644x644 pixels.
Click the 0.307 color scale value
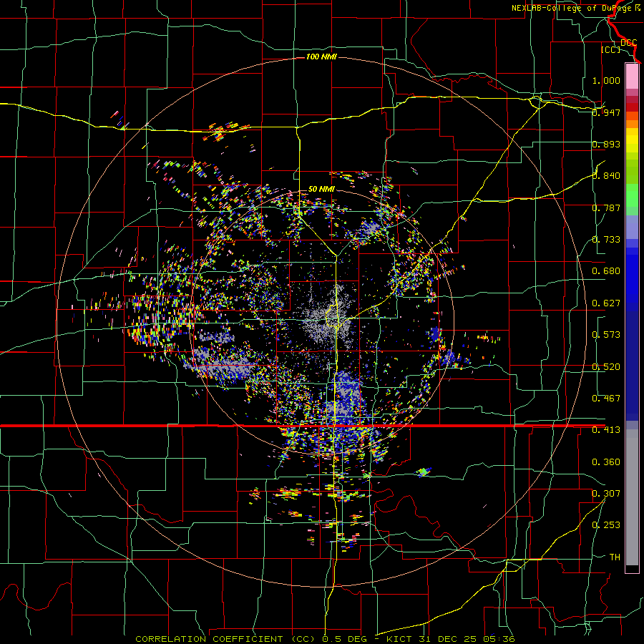(x=606, y=493)
